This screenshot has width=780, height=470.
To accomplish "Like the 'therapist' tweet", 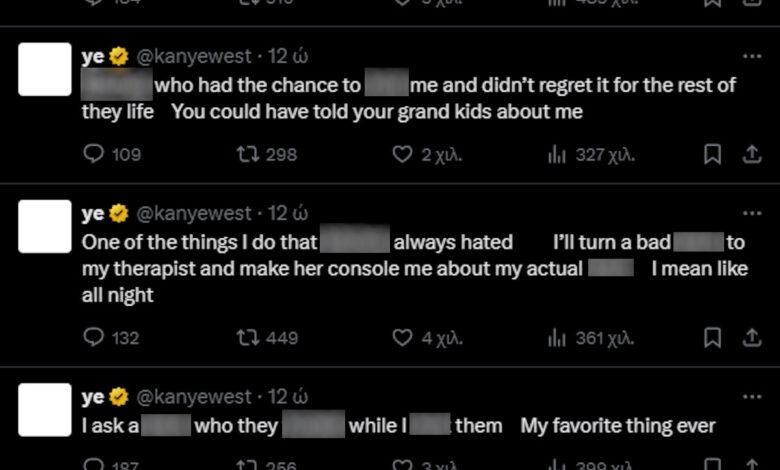I will click(x=402, y=338).
